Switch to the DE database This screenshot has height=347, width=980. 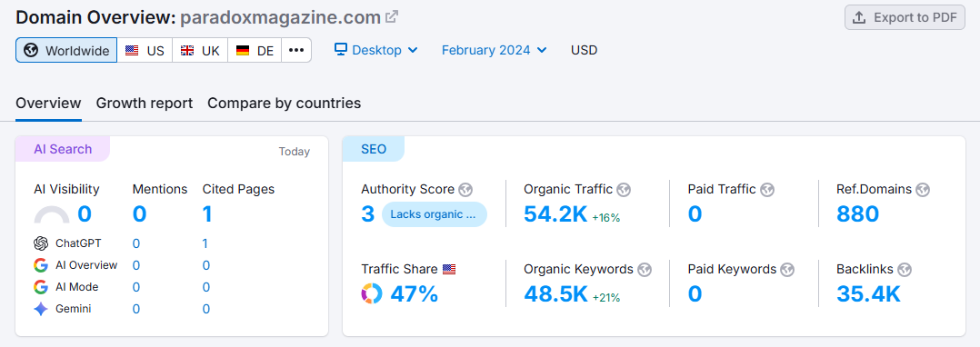tap(255, 51)
